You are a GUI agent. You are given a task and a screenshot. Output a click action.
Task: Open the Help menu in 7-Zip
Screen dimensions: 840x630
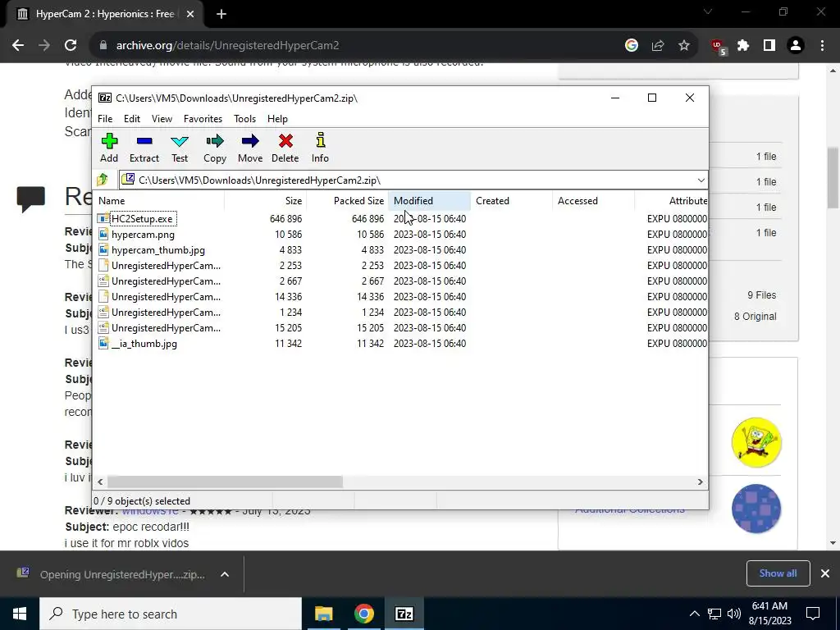pyautogui.click(x=277, y=119)
